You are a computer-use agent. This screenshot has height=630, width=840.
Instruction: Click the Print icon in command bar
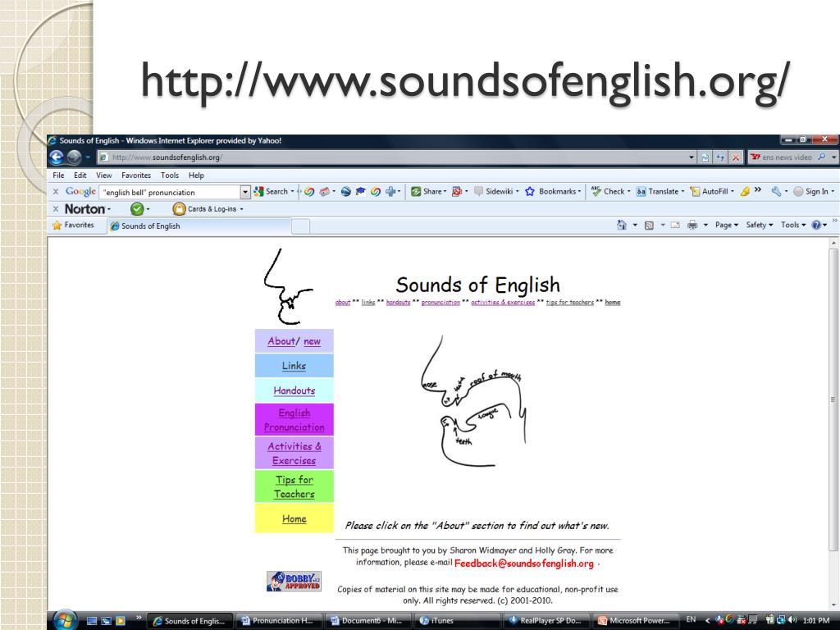tap(692, 225)
